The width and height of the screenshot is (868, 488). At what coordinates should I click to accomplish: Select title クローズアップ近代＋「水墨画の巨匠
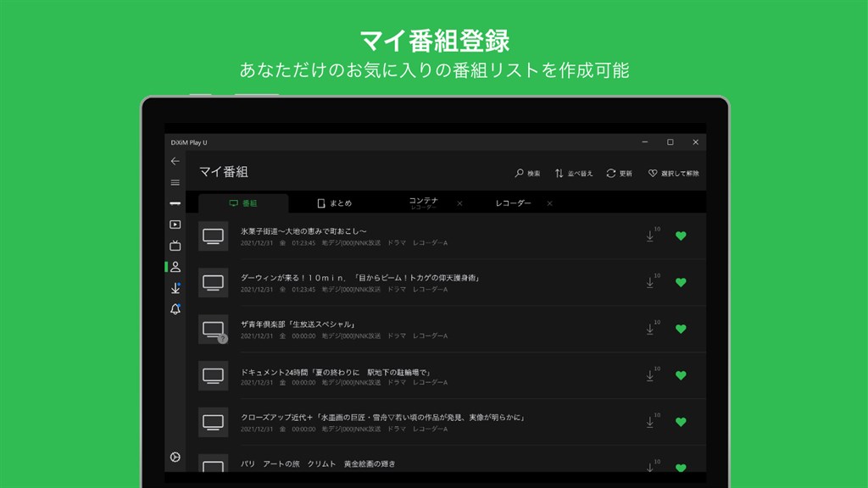tap(382, 417)
